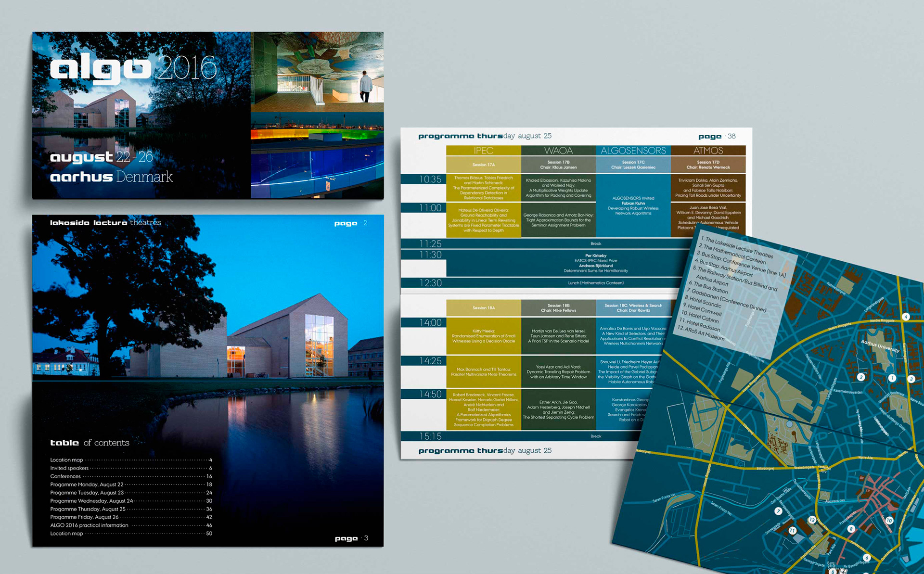This screenshot has height=574, width=924.
Task: Click the 14:25 time label
Action: [x=430, y=361]
